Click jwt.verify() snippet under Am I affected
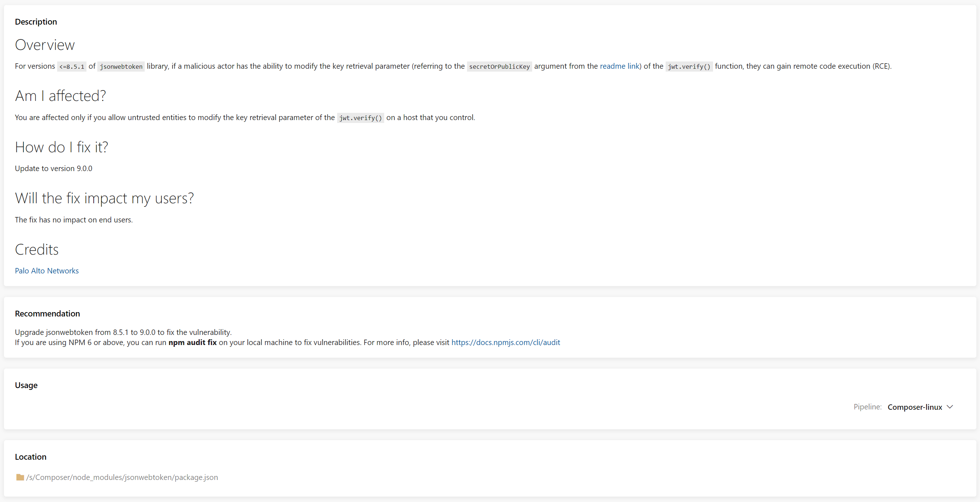The height and width of the screenshot is (502, 980). [360, 118]
